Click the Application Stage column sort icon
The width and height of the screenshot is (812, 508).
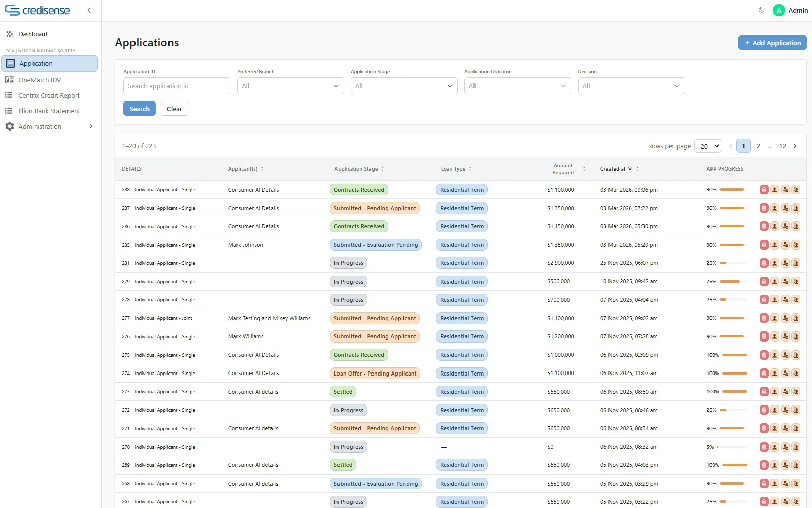click(x=383, y=169)
